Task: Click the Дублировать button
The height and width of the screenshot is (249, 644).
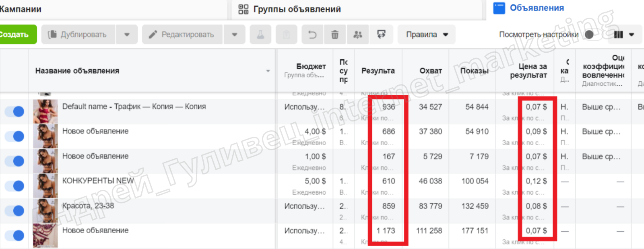Action: pyautogui.click(x=78, y=35)
